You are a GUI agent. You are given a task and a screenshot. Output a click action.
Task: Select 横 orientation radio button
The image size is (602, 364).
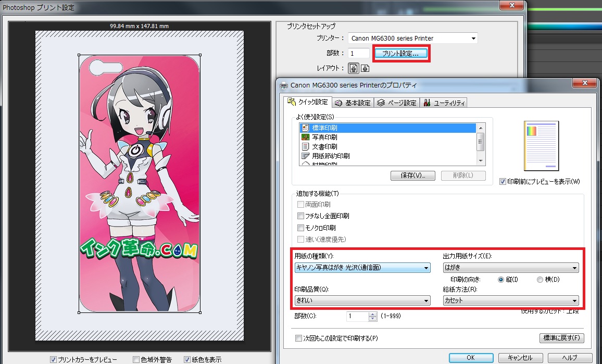(540, 280)
